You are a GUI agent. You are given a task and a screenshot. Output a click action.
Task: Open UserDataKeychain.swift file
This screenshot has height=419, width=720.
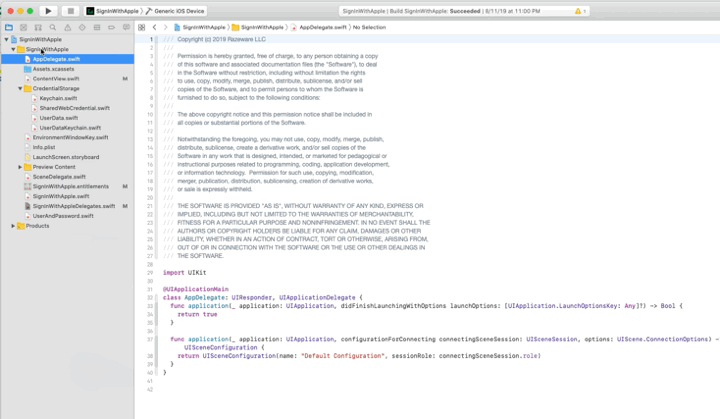point(68,128)
